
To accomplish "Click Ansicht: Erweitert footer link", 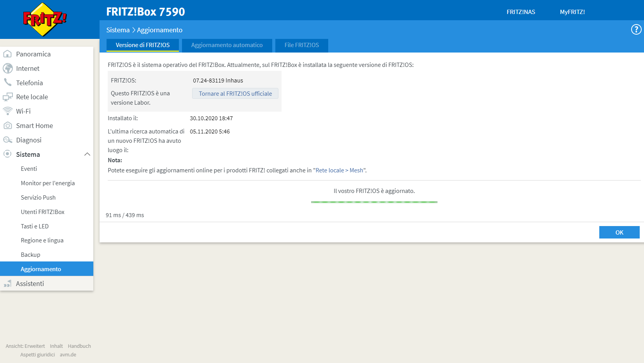I will [x=25, y=346].
